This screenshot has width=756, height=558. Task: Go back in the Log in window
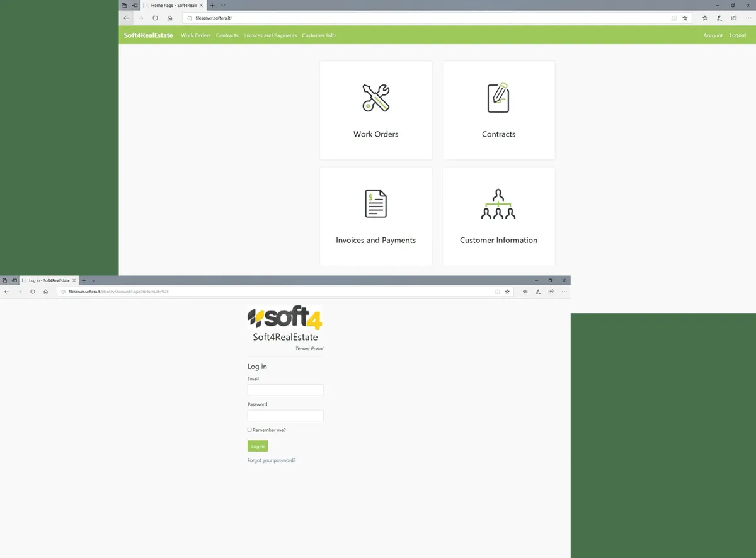point(6,292)
